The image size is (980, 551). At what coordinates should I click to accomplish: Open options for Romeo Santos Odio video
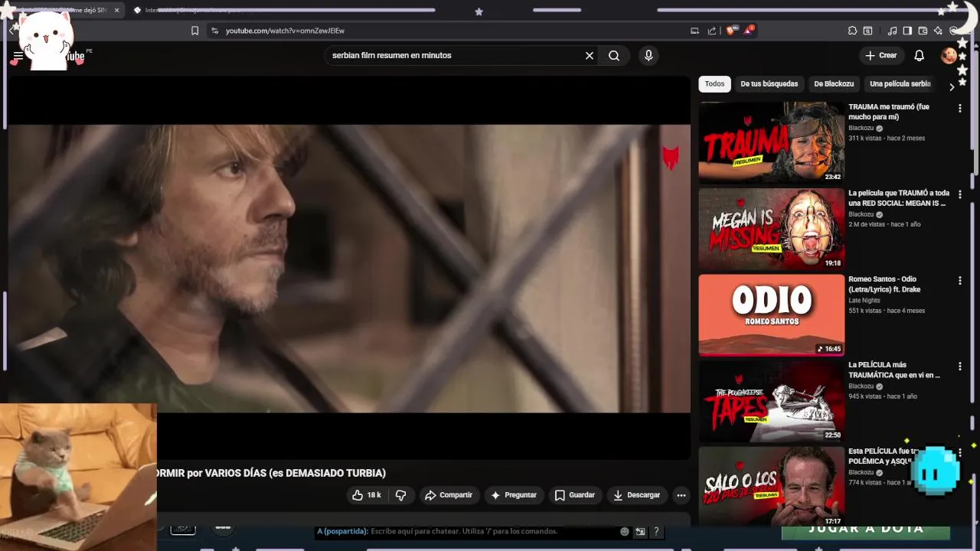point(959,281)
